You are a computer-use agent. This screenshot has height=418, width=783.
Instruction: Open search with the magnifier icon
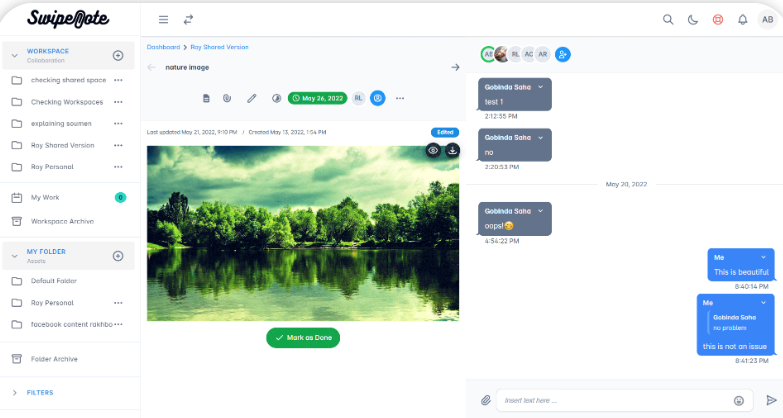[x=668, y=19]
